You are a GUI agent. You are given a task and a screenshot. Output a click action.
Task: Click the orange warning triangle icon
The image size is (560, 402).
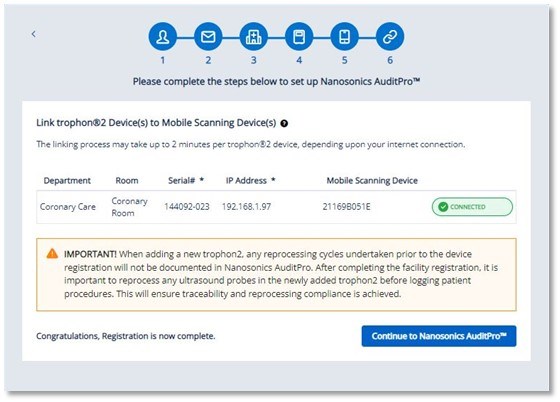(52, 254)
